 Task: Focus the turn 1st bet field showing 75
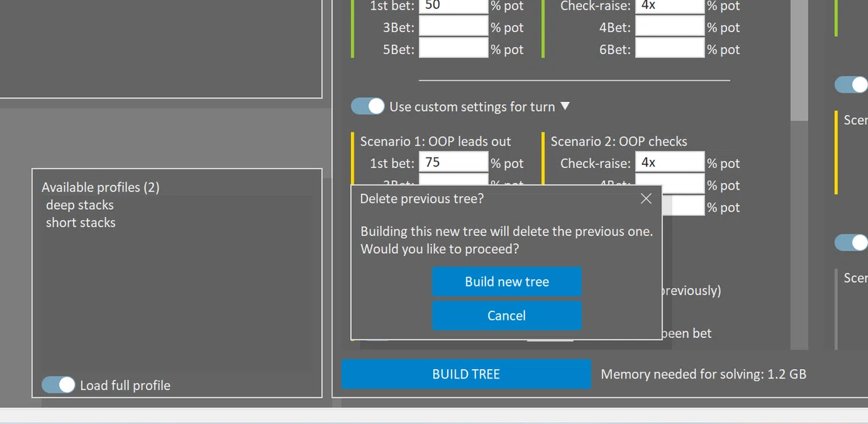point(454,163)
